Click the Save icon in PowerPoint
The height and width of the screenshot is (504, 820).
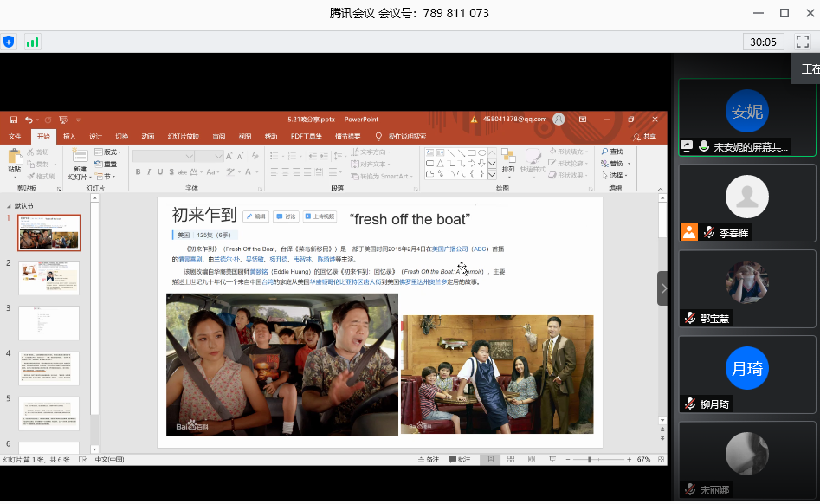pos(14,120)
